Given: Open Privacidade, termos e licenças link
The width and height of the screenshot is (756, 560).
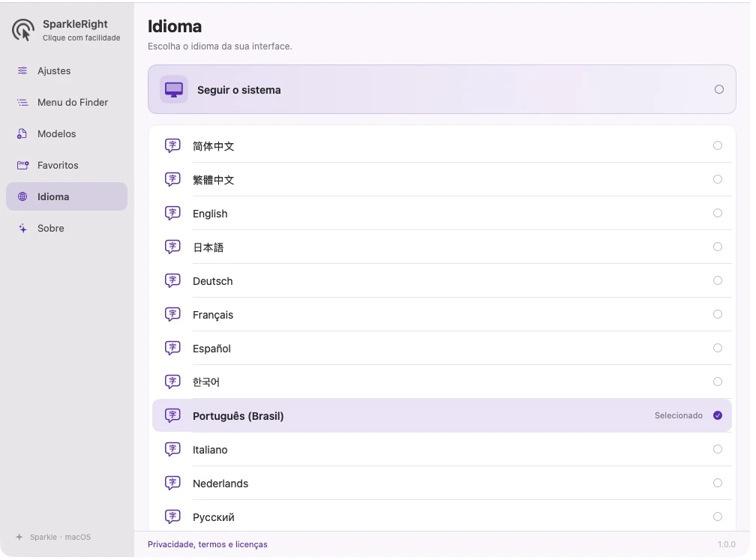Looking at the screenshot, I should click(x=207, y=544).
